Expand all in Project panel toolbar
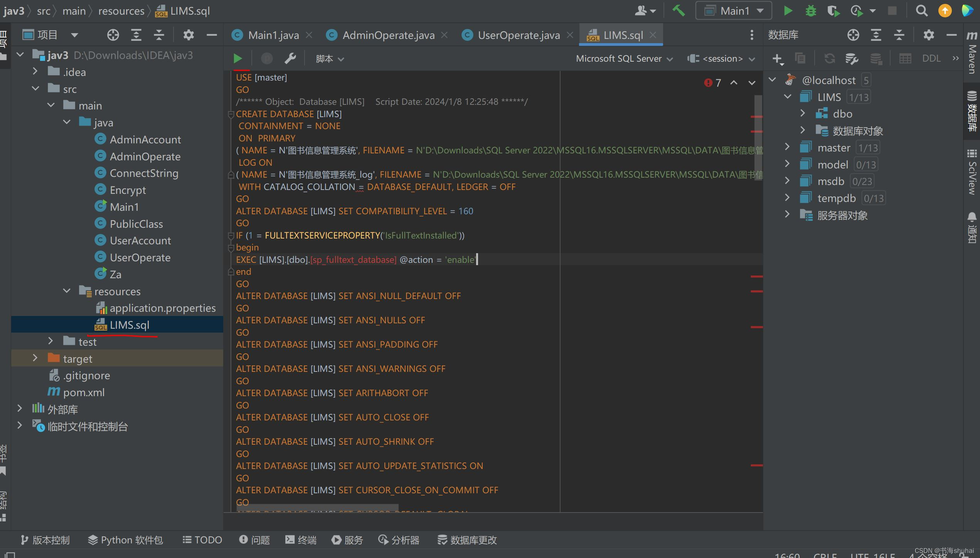 pyautogui.click(x=136, y=35)
